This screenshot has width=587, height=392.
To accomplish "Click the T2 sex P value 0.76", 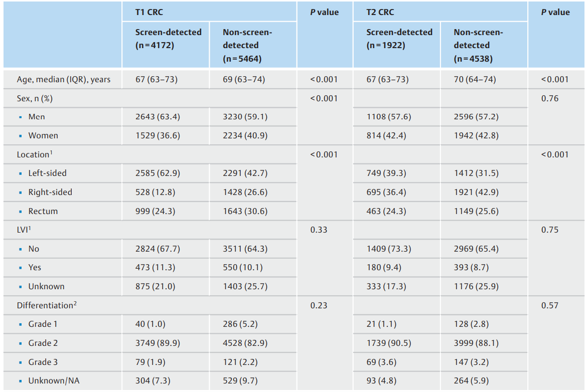I will 549,98.
